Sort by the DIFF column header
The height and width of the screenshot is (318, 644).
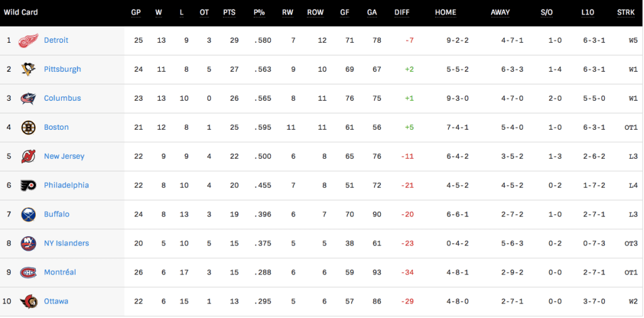click(402, 13)
